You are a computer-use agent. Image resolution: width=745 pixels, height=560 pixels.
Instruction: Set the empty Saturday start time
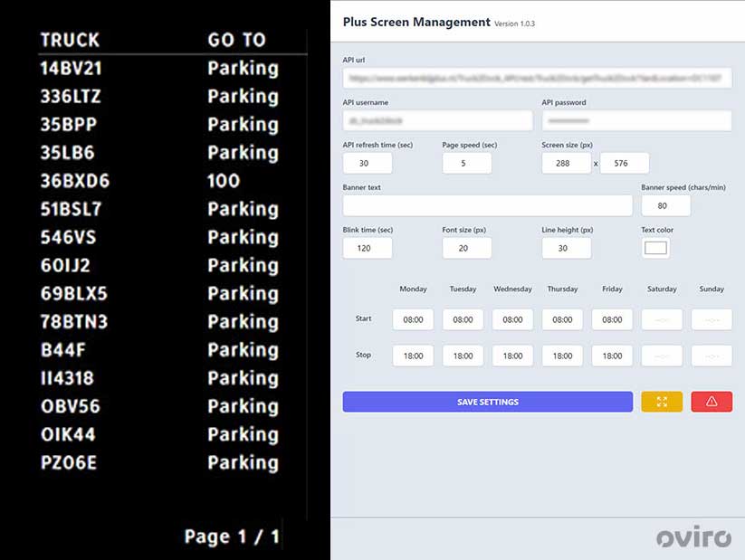[x=662, y=319]
